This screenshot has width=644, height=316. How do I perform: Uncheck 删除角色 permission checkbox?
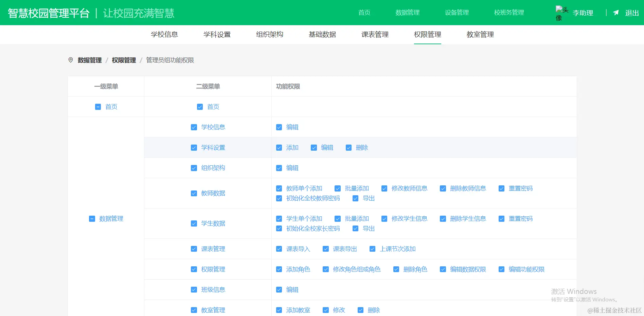(x=396, y=269)
